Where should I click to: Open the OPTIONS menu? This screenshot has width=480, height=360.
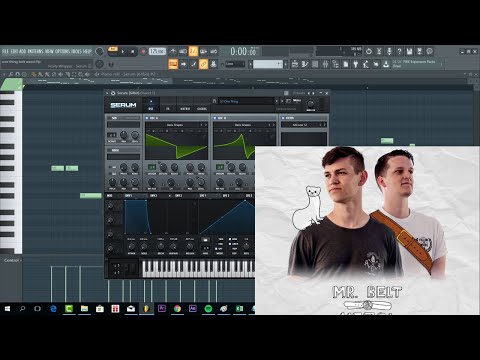tap(62, 51)
